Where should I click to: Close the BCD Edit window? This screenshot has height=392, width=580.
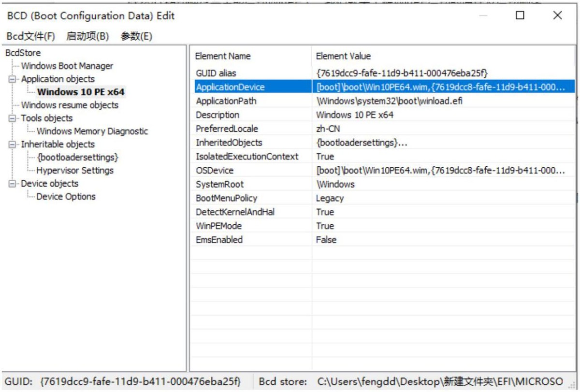[557, 15]
